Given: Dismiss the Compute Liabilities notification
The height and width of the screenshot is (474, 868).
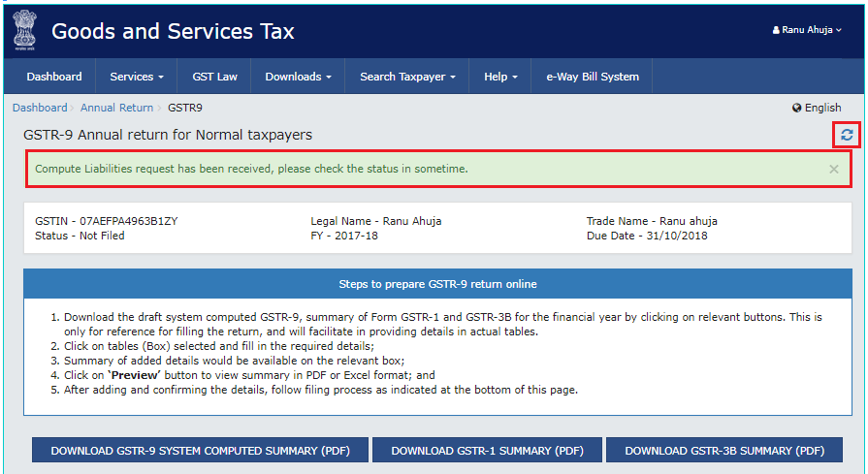Looking at the screenshot, I should tap(834, 170).
